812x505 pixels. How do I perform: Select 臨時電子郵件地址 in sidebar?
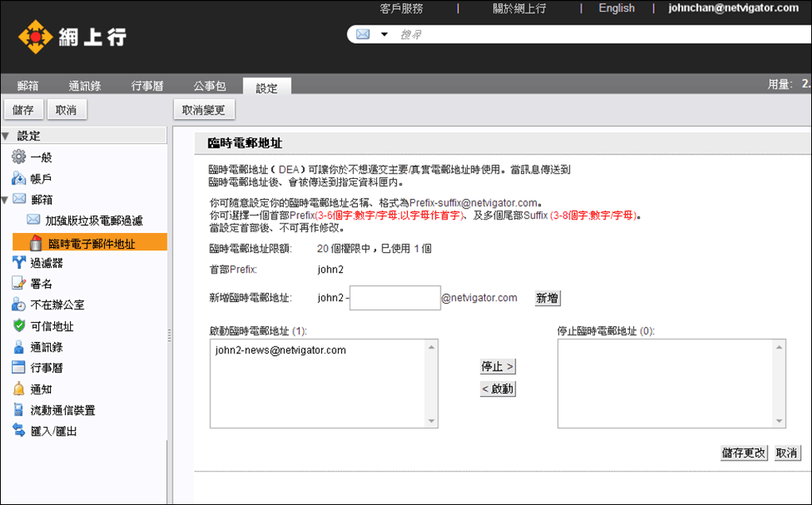(91, 243)
